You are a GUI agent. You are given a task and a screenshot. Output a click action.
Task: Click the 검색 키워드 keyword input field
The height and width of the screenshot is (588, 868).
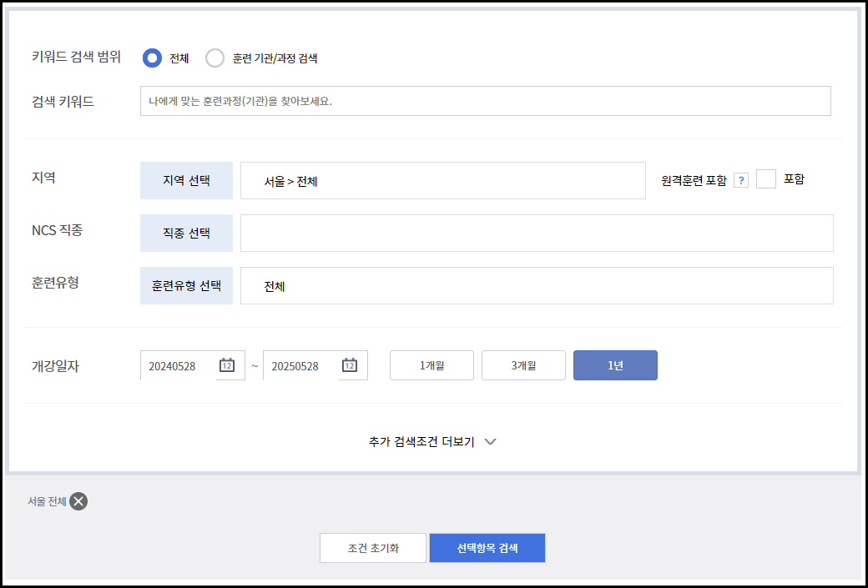coord(484,100)
